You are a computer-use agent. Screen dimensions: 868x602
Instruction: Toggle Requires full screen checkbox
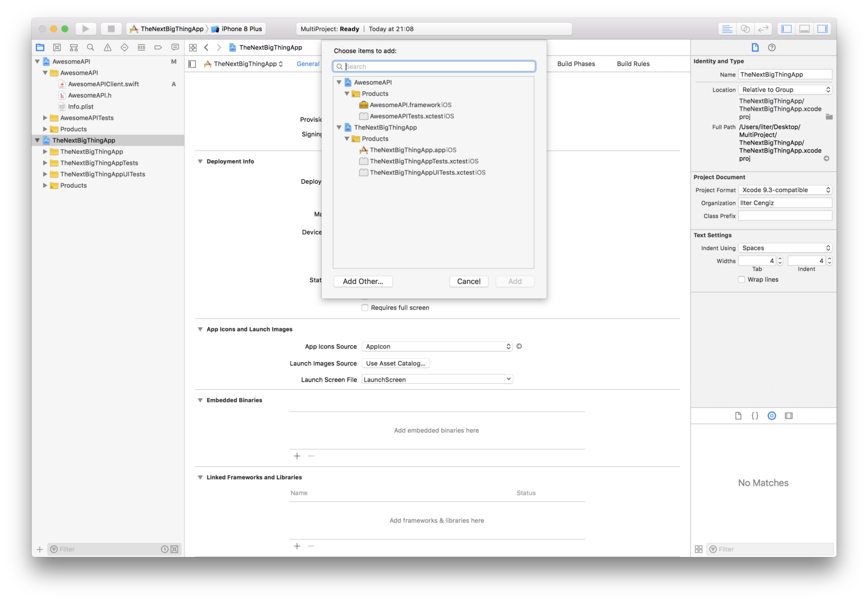pyautogui.click(x=365, y=308)
